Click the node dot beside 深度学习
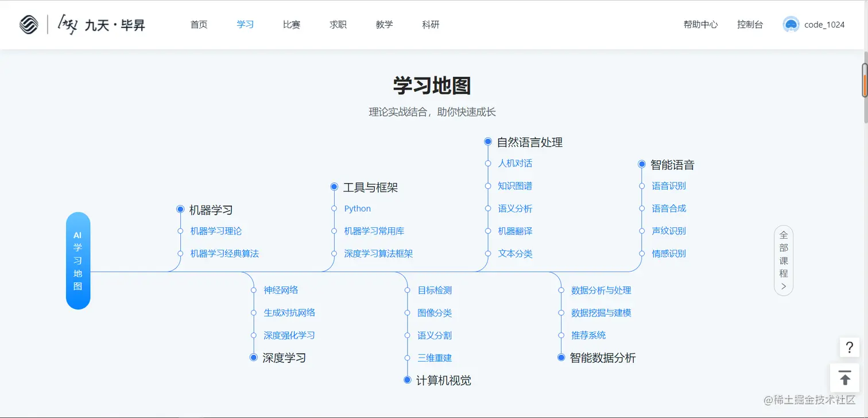 [253, 357]
